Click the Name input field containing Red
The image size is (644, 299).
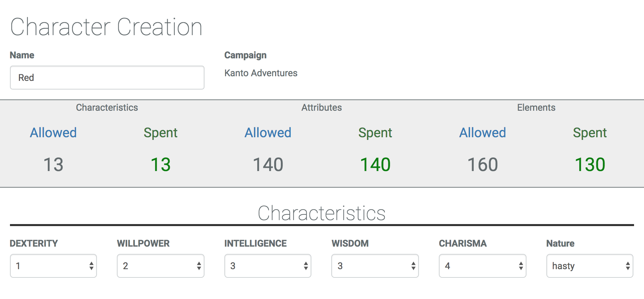tap(107, 78)
